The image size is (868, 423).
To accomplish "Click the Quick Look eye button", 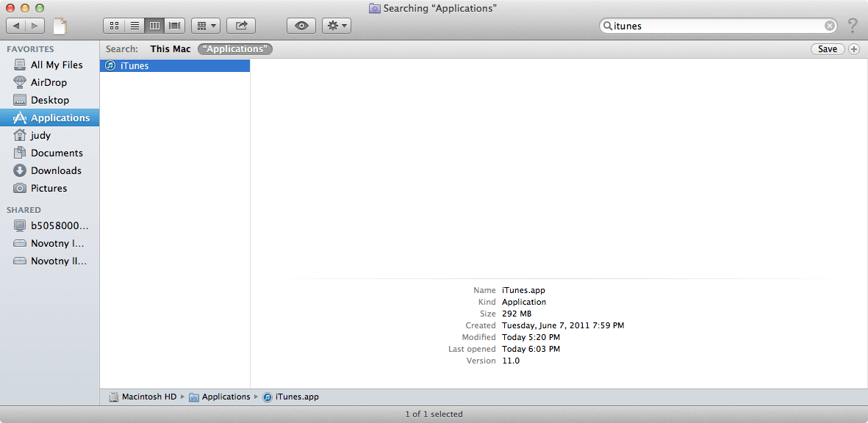I will click(301, 26).
